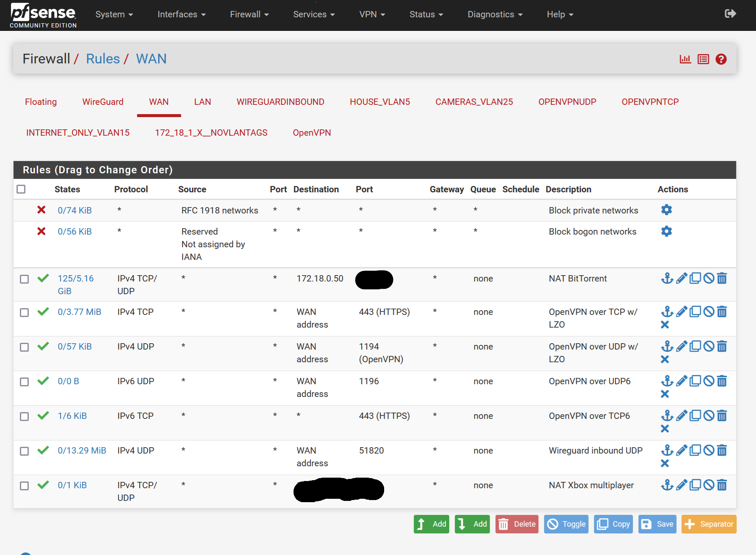Screen dimensions: 756x555
Task: Click the red Delete button
Action: (517, 524)
